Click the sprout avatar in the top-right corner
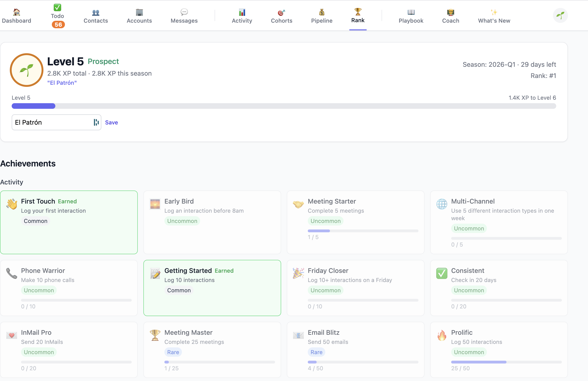 coord(560,15)
